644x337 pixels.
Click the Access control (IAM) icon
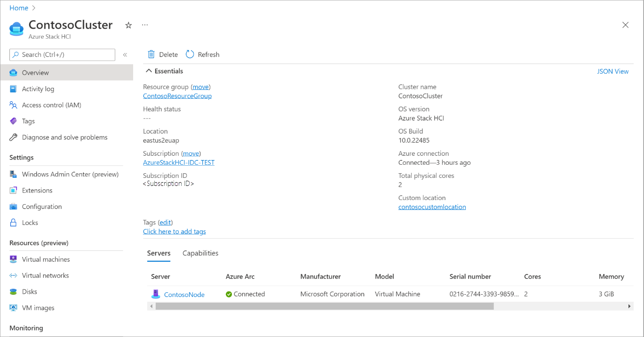[13, 105]
